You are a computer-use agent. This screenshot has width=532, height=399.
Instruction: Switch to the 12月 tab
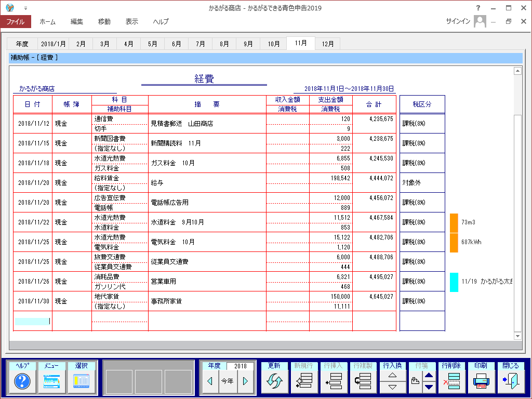pos(327,44)
